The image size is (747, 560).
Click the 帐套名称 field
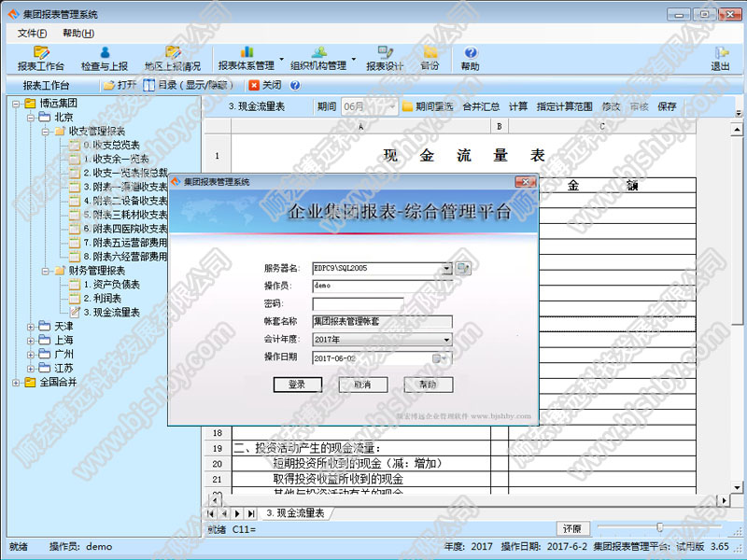tap(382, 321)
